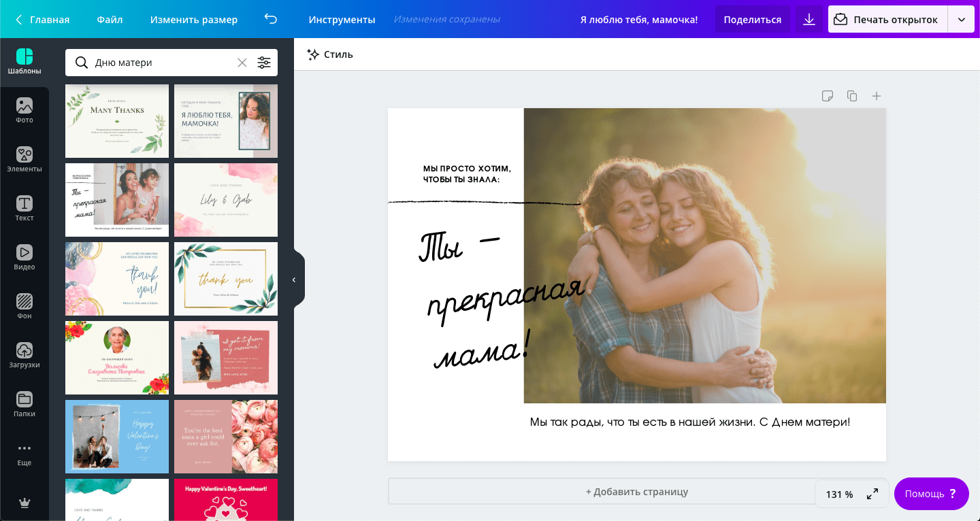Select the Ты прекрасная мама template thumbnail
The width and height of the screenshot is (980, 521).
coord(117,200)
